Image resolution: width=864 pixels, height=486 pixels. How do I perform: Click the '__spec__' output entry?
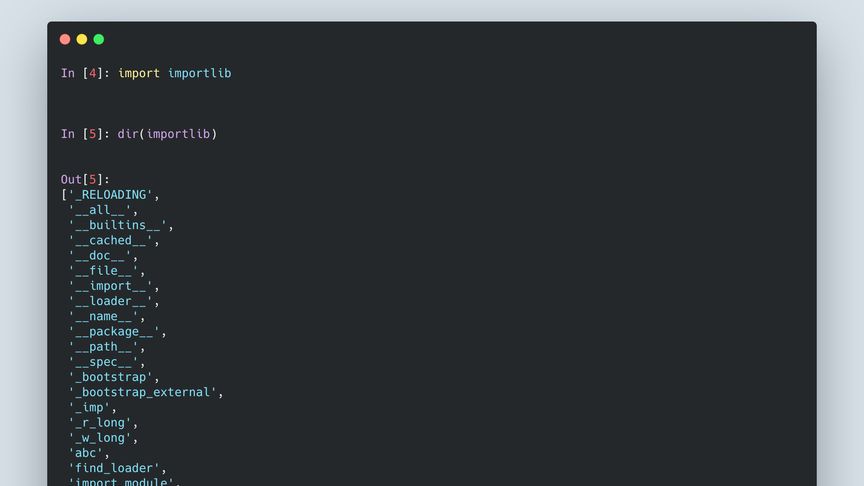106,362
